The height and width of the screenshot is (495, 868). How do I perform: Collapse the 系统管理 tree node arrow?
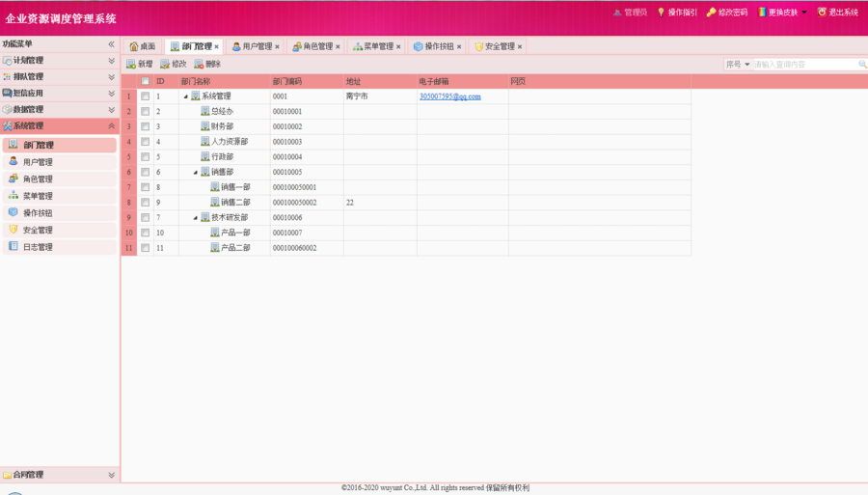186,96
